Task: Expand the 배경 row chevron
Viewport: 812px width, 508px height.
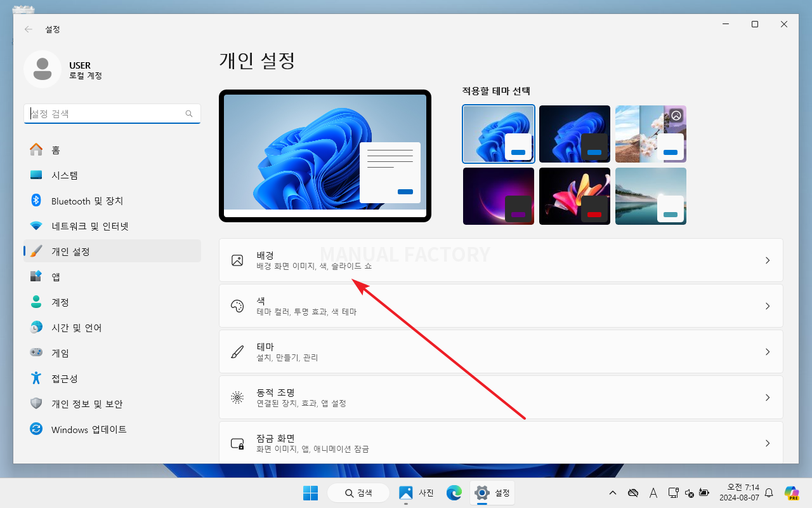Action: click(768, 260)
